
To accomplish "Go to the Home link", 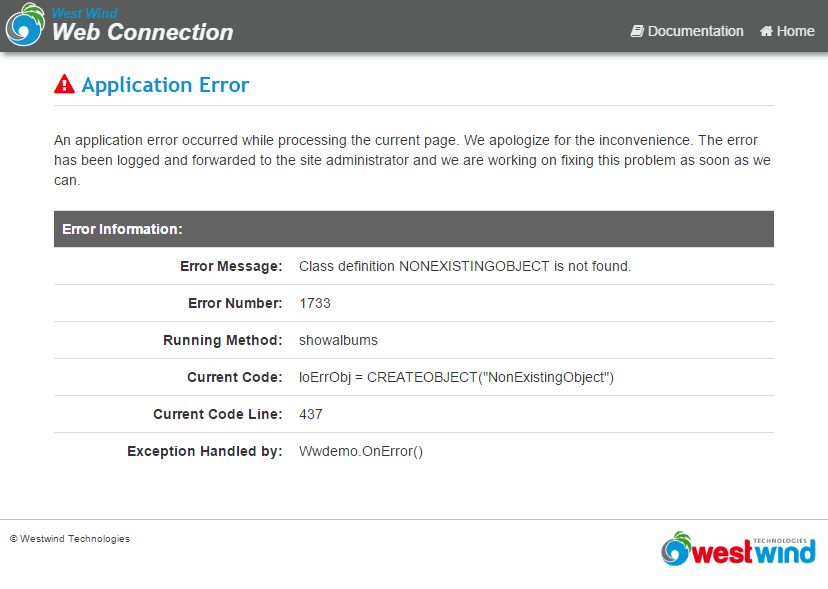I will [795, 31].
